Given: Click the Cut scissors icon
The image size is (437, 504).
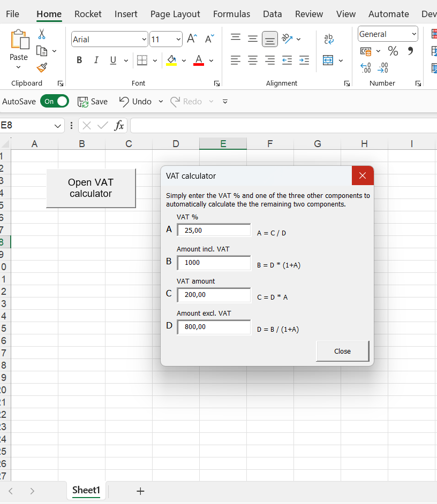Looking at the screenshot, I should tap(42, 35).
